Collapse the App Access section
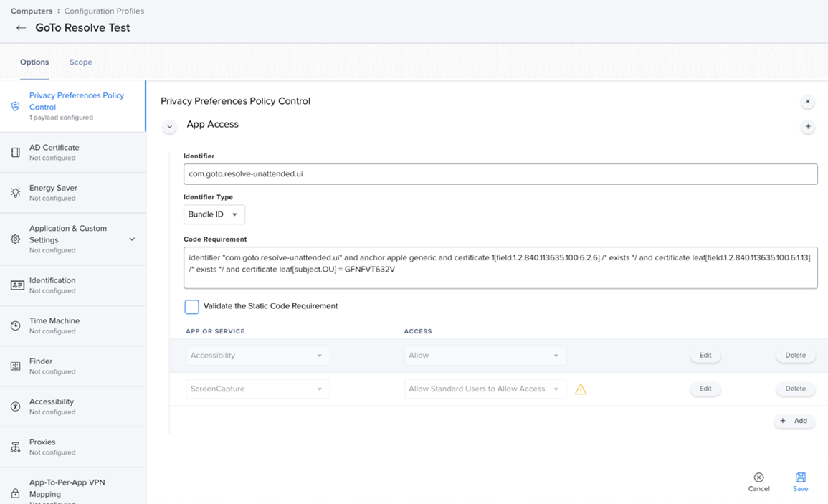Image resolution: width=828 pixels, height=504 pixels. tap(169, 126)
